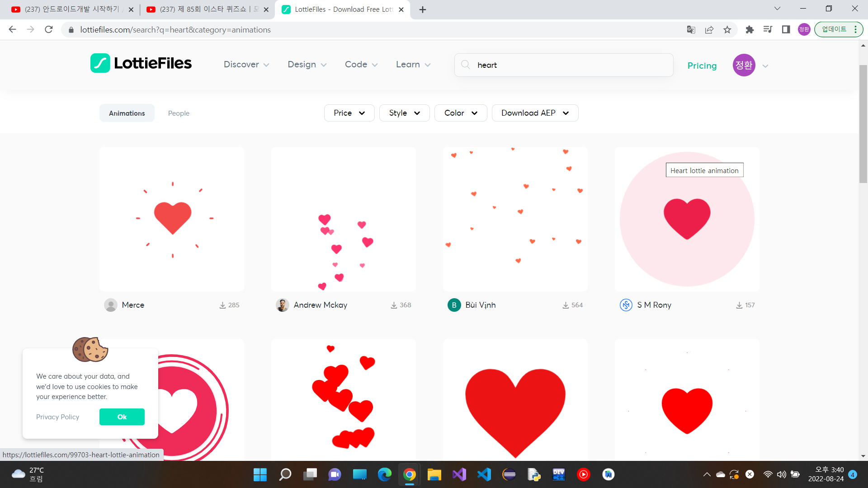868x488 pixels.
Task: Open the Discover menu
Action: (x=246, y=65)
